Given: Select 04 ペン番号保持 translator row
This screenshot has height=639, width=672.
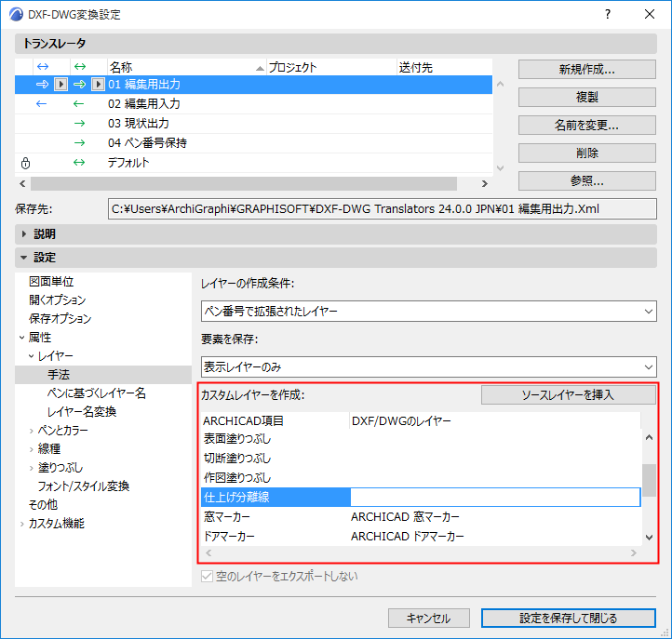Looking at the screenshot, I should pyautogui.click(x=253, y=142).
